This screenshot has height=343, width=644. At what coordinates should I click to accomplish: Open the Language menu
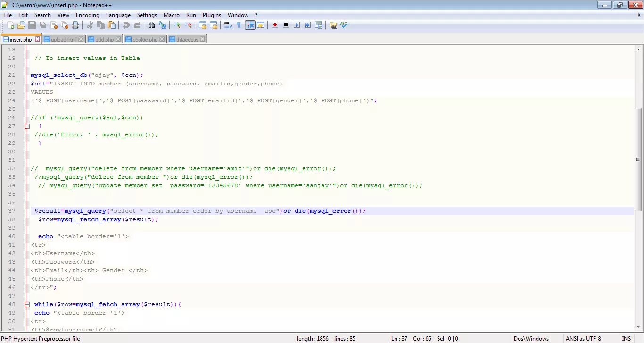[x=118, y=15]
